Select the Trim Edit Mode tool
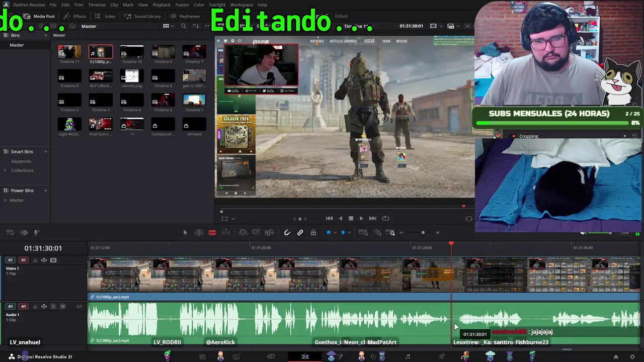This screenshot has height=362, width=644. tap(199, 232)
